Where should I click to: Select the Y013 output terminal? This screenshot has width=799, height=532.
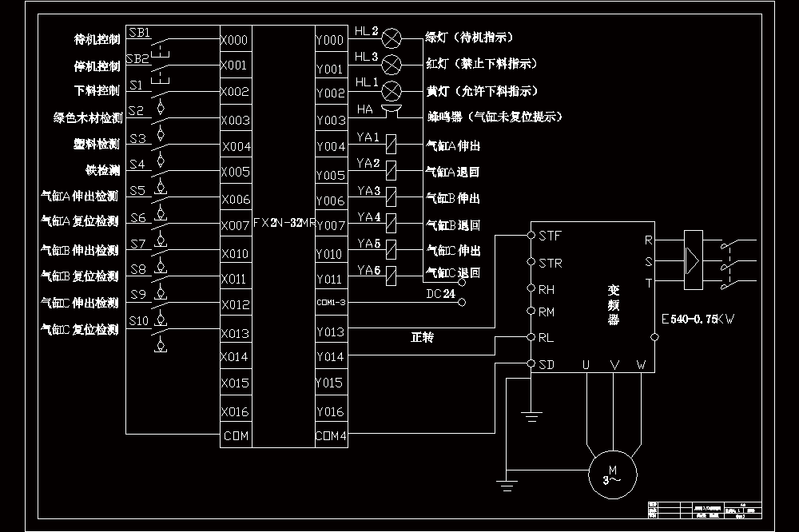tap(332, 332)
